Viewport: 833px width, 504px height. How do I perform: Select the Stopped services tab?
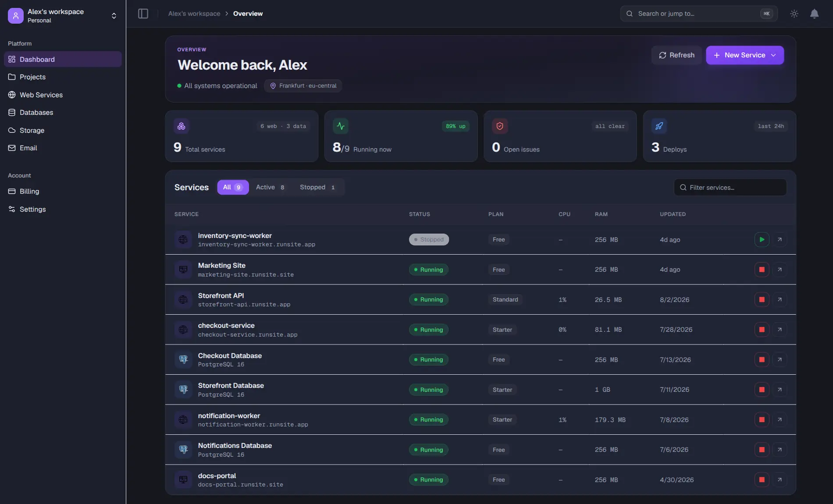[x=318, y=187]
